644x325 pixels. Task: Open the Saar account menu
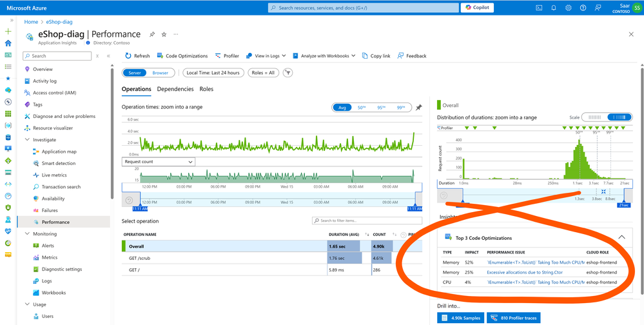coord(627,8)
